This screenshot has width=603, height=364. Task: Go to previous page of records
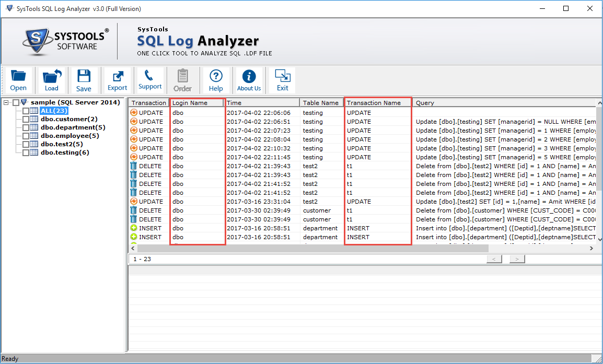coord(494,259)
